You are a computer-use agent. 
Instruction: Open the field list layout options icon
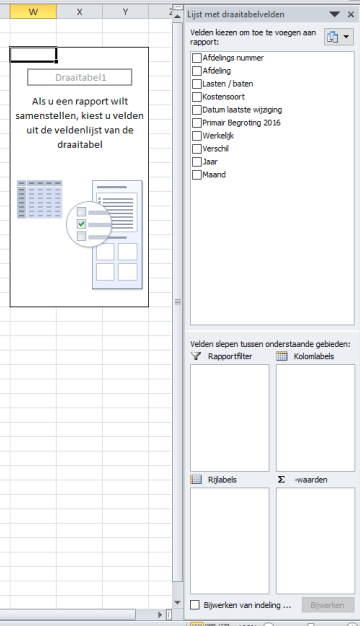[x=332, y=37]
